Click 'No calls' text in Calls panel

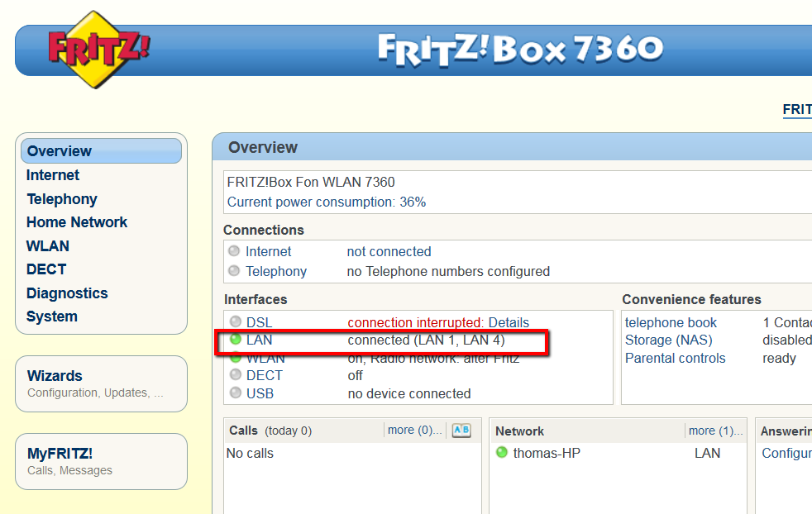pos(250,453)
